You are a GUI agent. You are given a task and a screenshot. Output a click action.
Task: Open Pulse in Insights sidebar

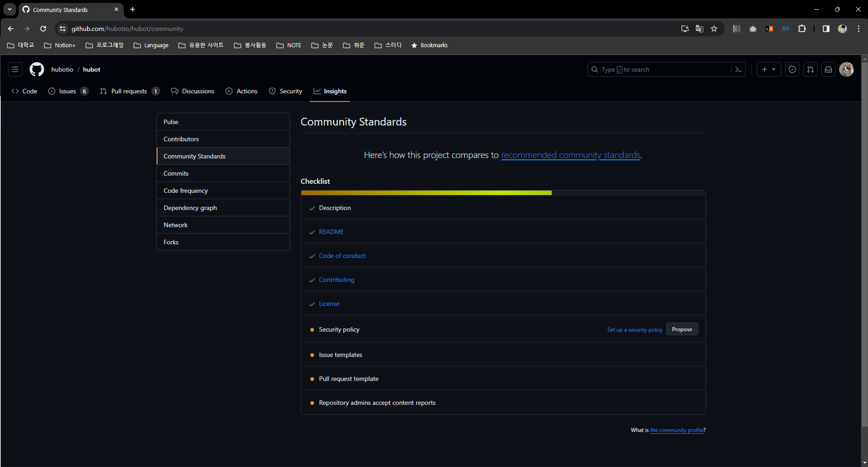[223, 122]
